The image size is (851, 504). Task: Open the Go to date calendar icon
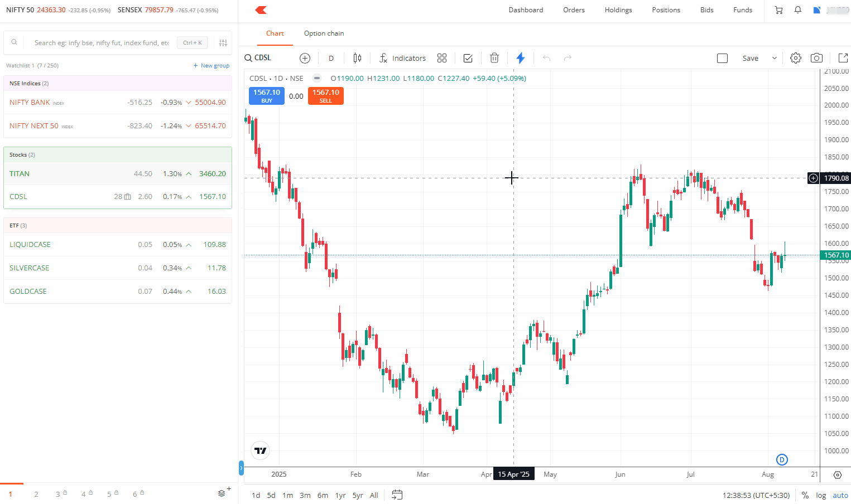click(397, 495)
